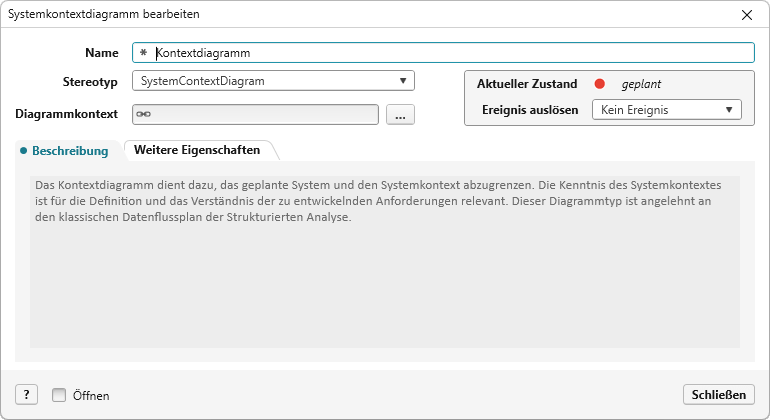Click the link icon in the Diagrammkontext field
Viewport: 770px width, 420px height.
point(143,115)
